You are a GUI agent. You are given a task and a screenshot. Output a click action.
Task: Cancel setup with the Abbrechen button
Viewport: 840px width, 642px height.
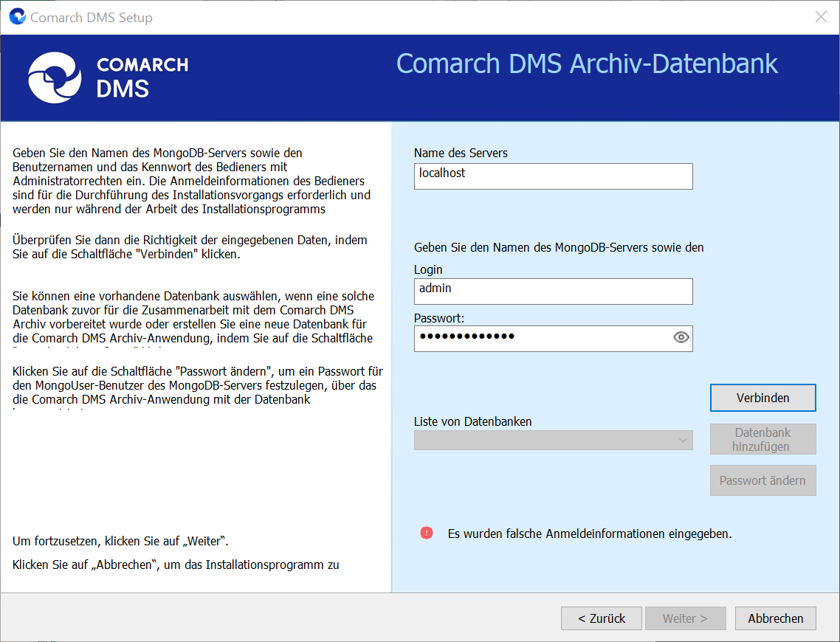click(776, 618)
